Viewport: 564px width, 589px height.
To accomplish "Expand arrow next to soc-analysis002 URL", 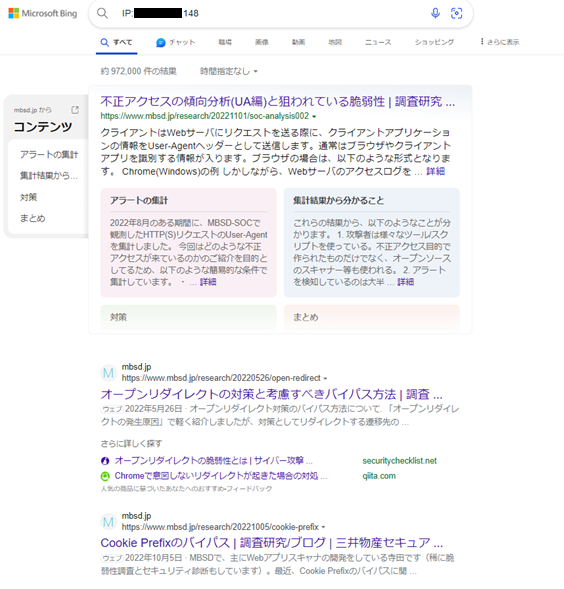I will [314, 116].
